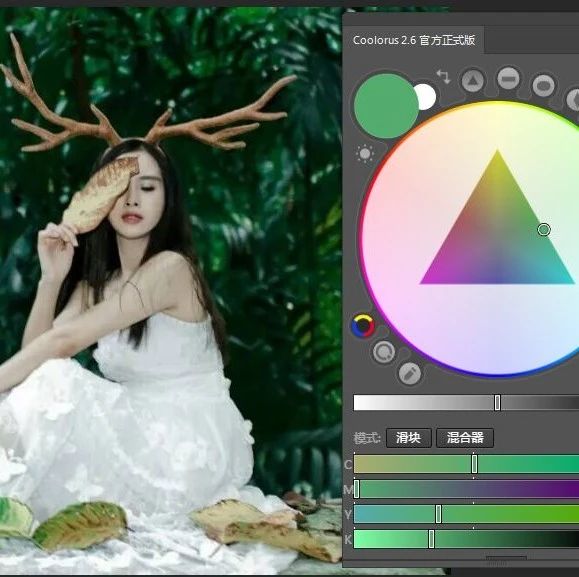Viewport: 579px width, 577px height.
Task: Select the triangle picker shape icon
Action: click(x=473, y=80)
